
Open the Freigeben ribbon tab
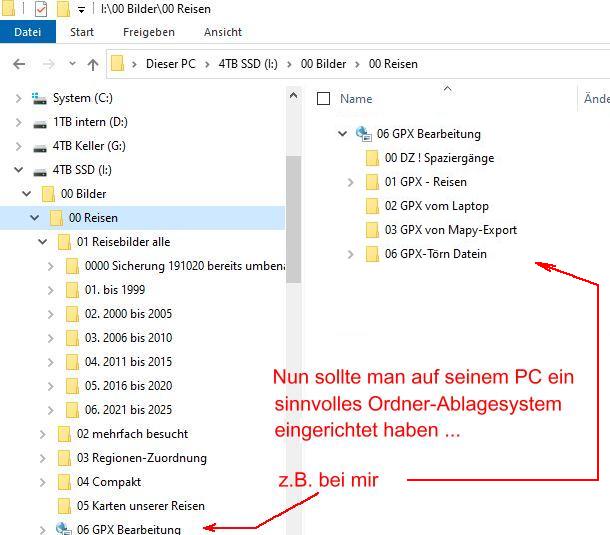(x=149, y=32)
